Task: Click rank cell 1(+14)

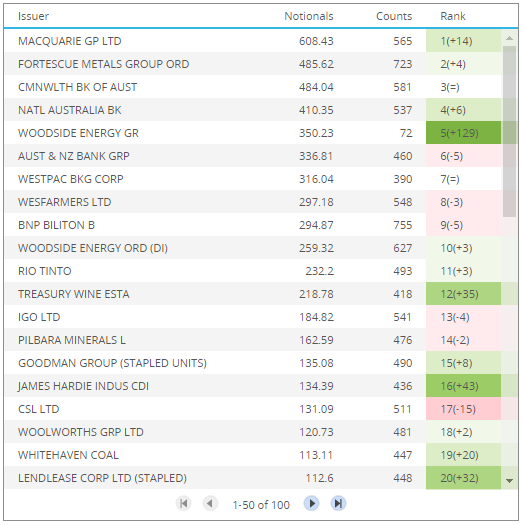Action: [463, 41]
